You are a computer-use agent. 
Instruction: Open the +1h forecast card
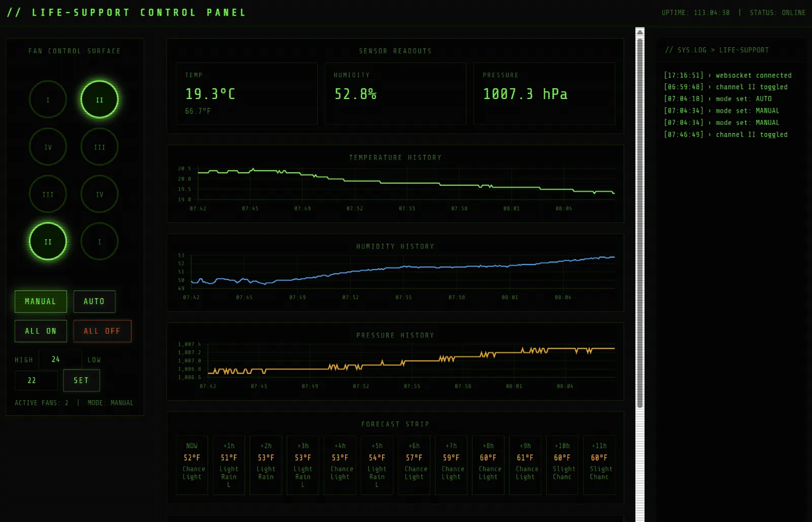(x=229, y=465)
